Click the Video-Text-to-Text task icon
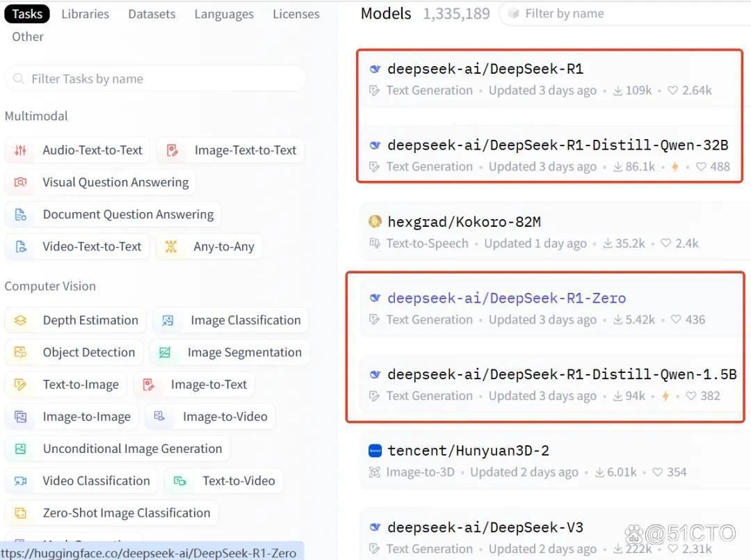Image resolution: width=751 pixels, height=560 pixels. pyautogui.click(x=20, y=247)
